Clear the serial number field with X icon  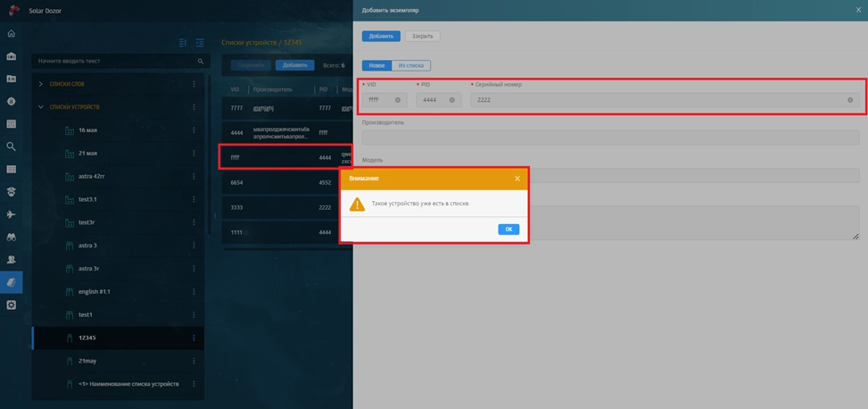(x=850, y=100)
